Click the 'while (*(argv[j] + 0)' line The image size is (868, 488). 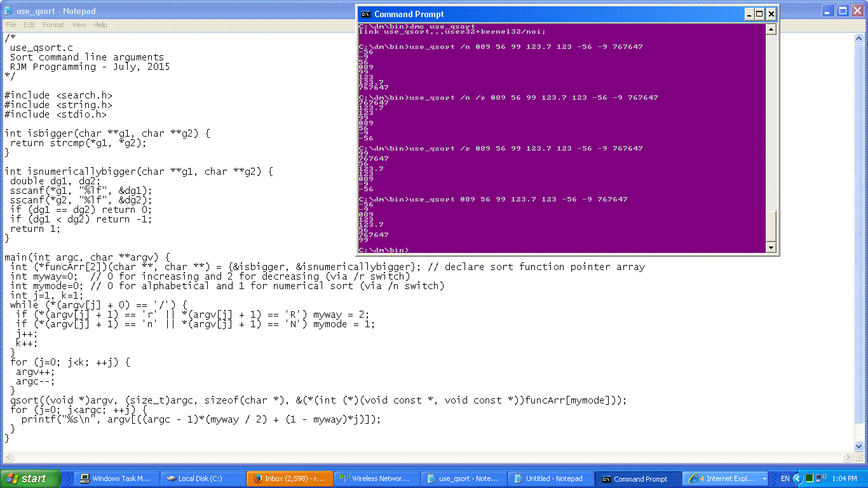[x=98, y=305]
